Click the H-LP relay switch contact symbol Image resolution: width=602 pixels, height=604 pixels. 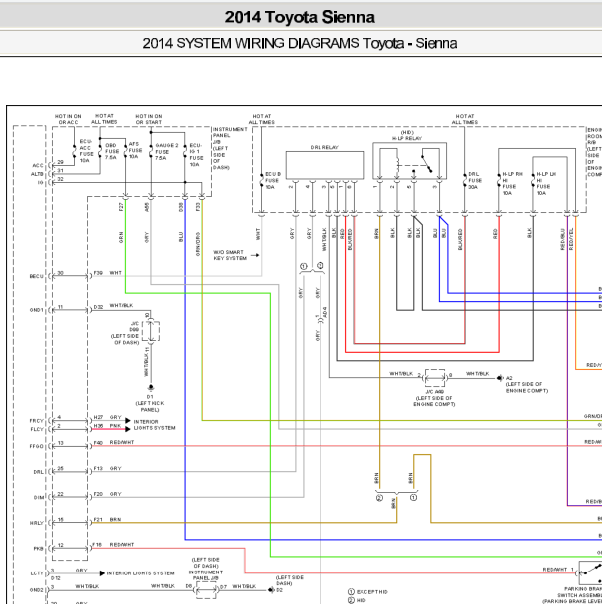427,163
